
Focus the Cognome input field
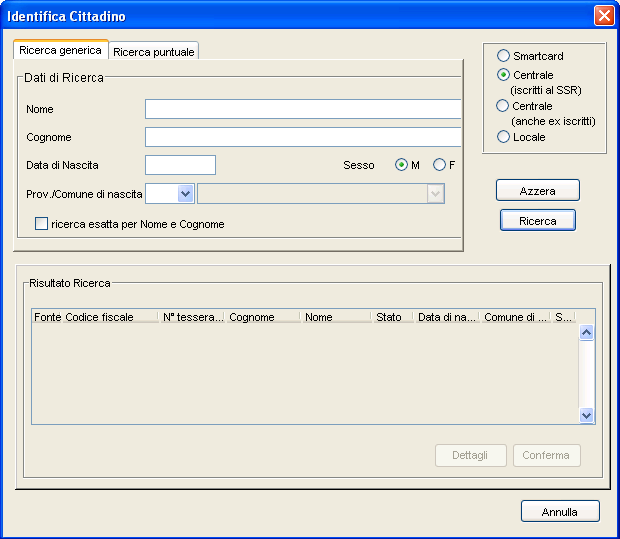(302, 137)
